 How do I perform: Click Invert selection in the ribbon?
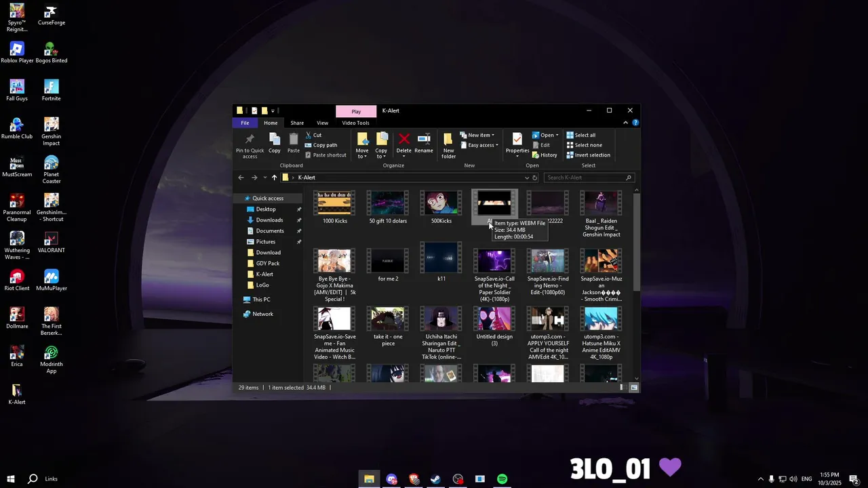[x=588, y=155]
